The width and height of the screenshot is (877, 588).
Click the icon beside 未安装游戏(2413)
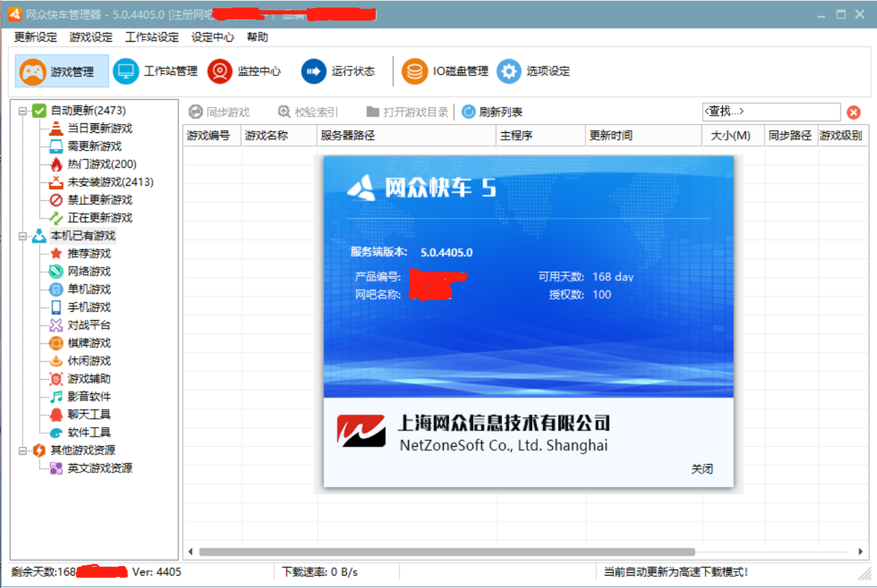[56, 182]
